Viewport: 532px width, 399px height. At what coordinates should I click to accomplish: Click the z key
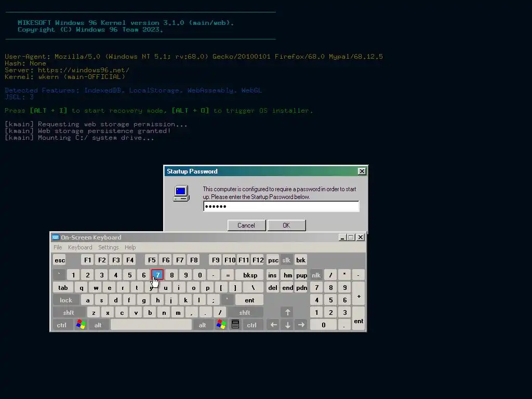(94, 312)
